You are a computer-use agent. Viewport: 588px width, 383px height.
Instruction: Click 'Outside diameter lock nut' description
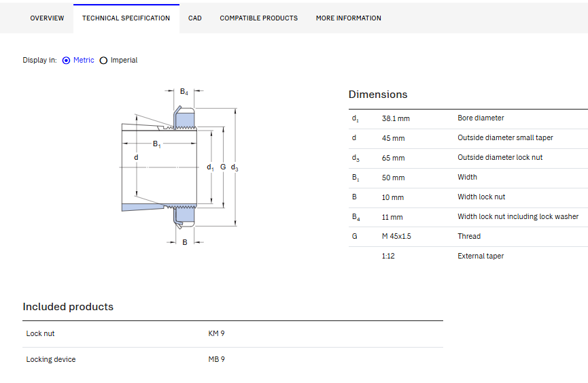tap(500, 157)
